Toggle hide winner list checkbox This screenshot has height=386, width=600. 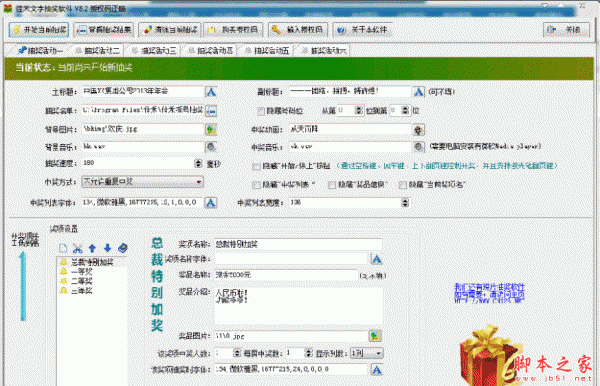[256, 185]
